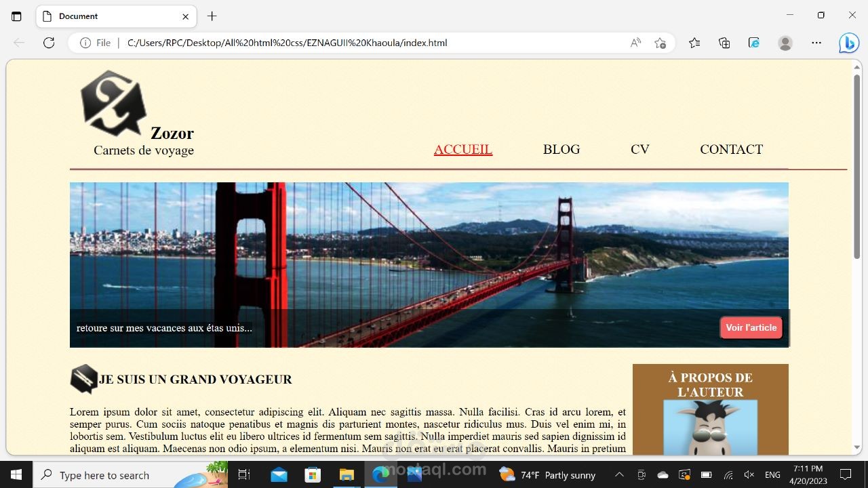
Task: Open File Explorer from taskbar
Action: (x=347, y=474)
